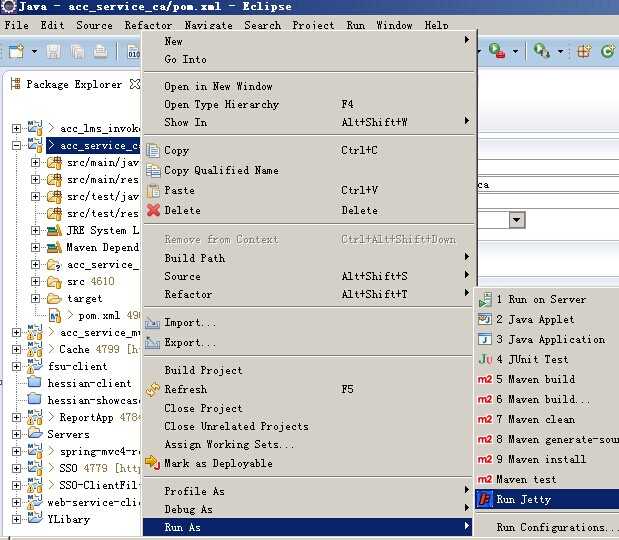This screenshot has height=540, width=619.
Task: Expand the src/main/java source folder
Action: pyautogui.click(x=35, y=163)
